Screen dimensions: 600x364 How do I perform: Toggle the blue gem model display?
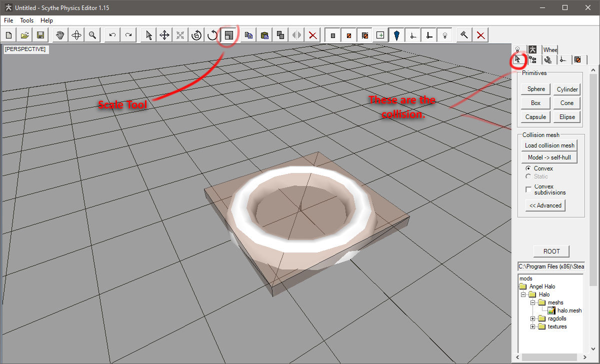(396, 35)
